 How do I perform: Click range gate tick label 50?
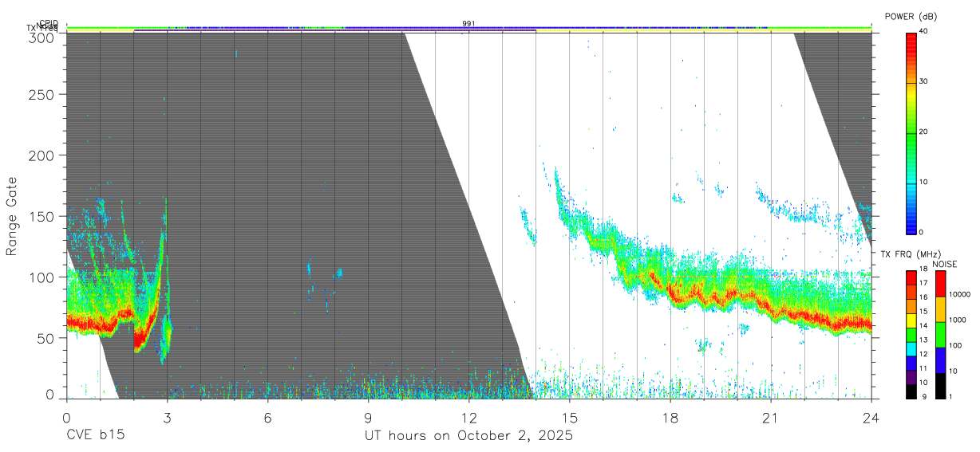tap(45, 338)
